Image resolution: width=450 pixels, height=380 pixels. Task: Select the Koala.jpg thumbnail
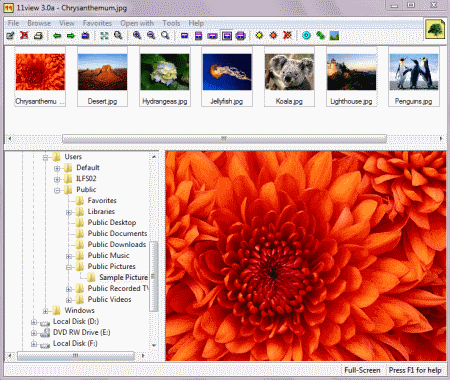289,77
